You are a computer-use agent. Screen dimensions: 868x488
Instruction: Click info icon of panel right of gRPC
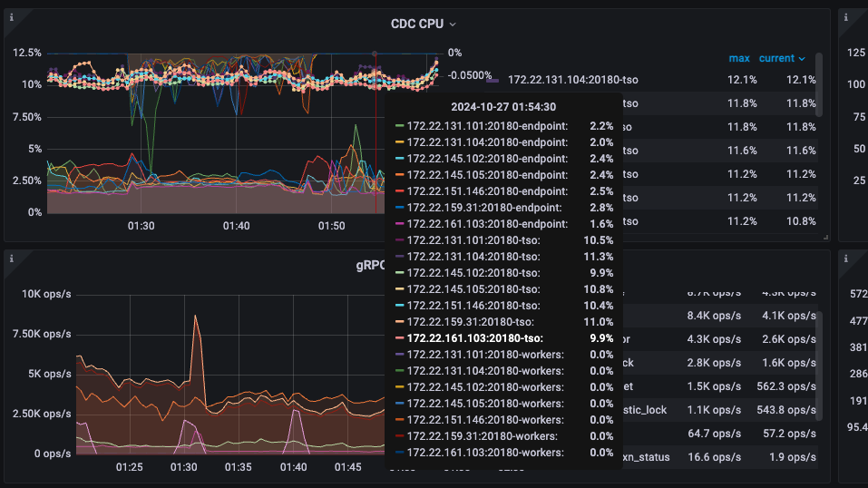coord(846,259)
